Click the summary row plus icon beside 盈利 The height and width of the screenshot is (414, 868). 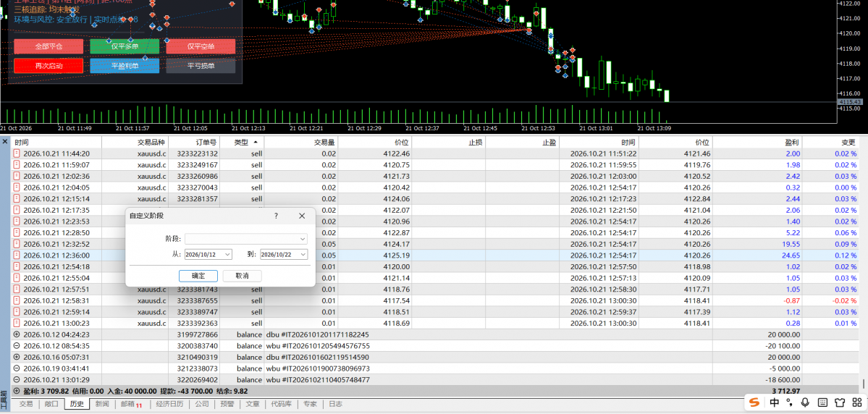tap(17, 391)
